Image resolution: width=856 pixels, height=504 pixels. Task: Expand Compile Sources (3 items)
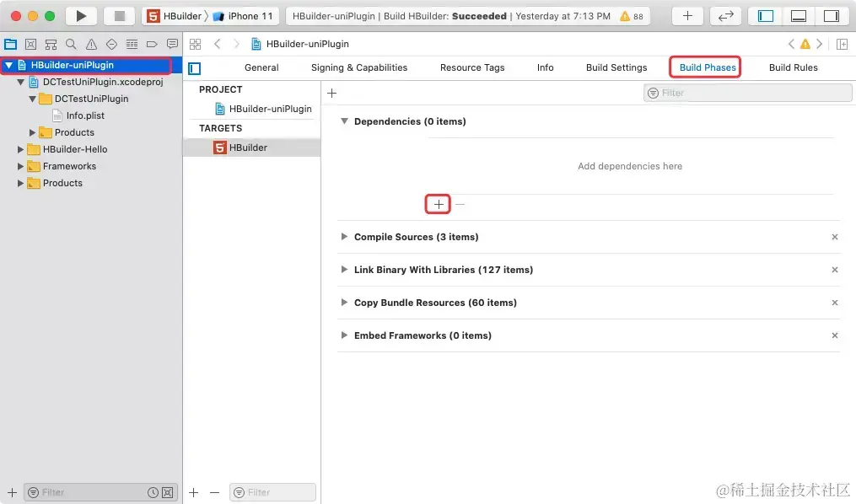point(344,237)
